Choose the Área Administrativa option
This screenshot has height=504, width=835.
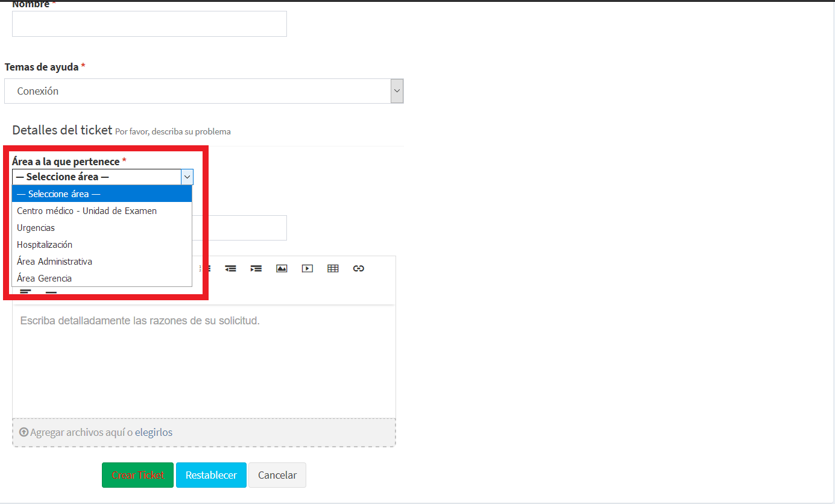(x=55, y=262)
